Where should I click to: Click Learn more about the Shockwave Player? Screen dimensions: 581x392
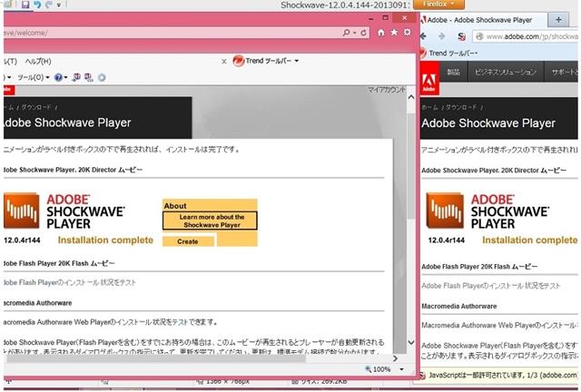210,220
